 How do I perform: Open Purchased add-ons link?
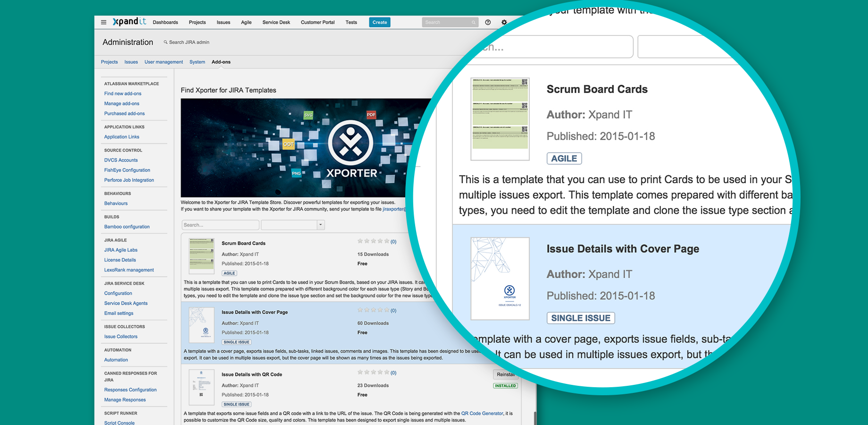125,113
